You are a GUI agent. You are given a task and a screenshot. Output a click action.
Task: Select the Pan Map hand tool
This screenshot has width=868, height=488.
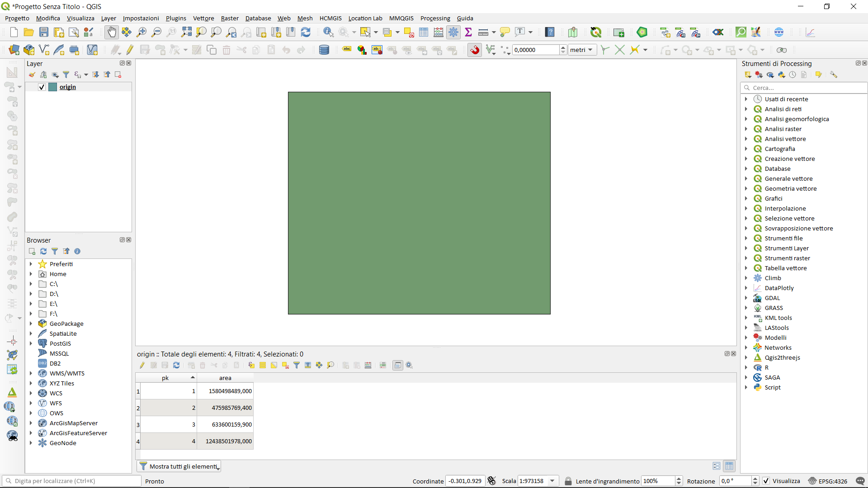coord(111,32)
